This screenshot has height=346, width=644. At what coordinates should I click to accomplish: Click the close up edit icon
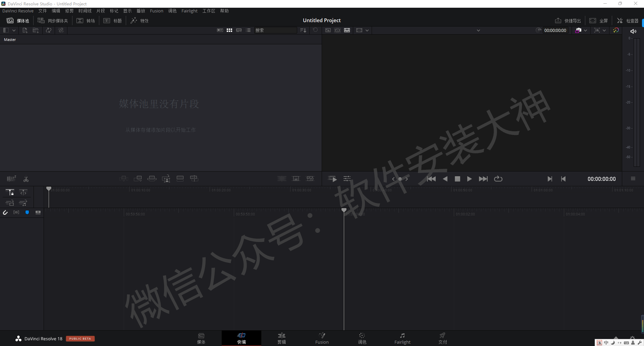coord(166,179)
